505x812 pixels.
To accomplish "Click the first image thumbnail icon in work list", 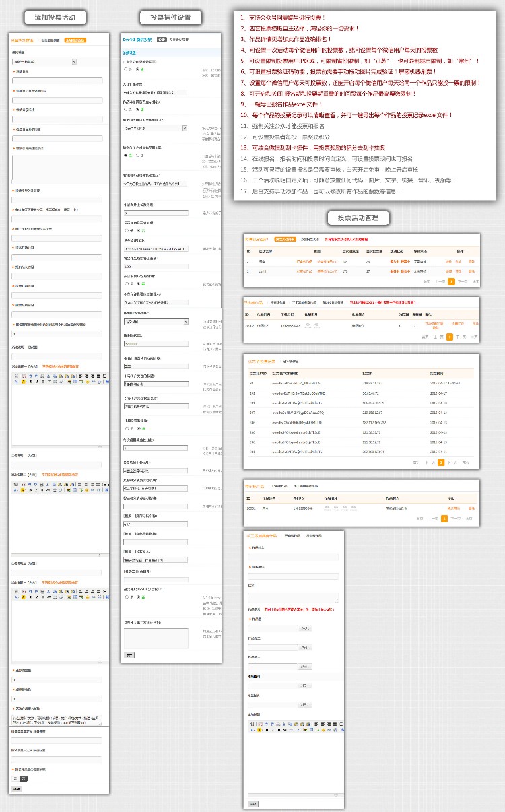I will [x=308, y=325].
